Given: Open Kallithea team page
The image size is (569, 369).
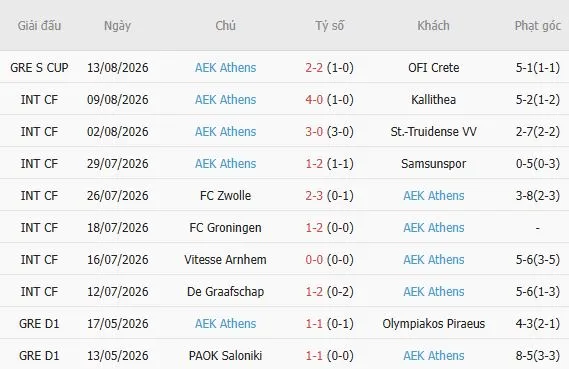Looking at the screenshot, I should click(434, 99).
